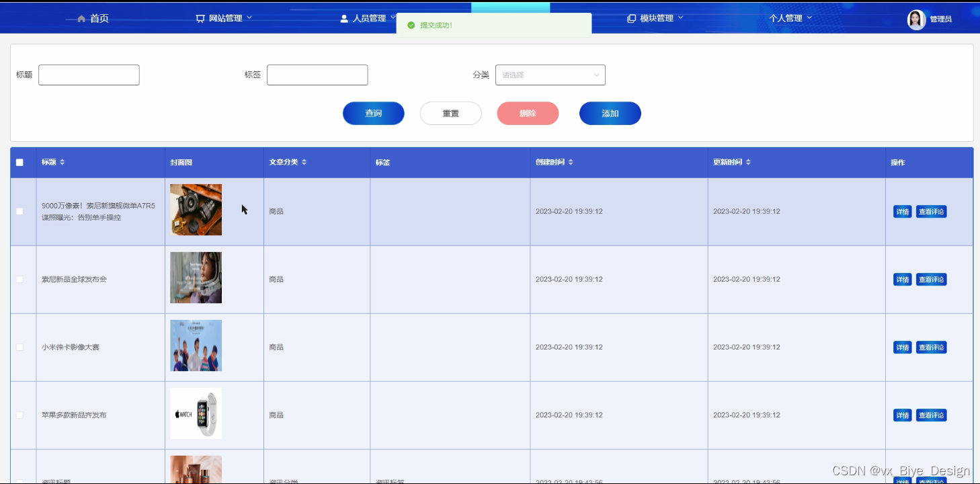Viewport: 980px width, 484px height.
Task: Go to 首页 in the navigation
Action: (x=99, y=19)
